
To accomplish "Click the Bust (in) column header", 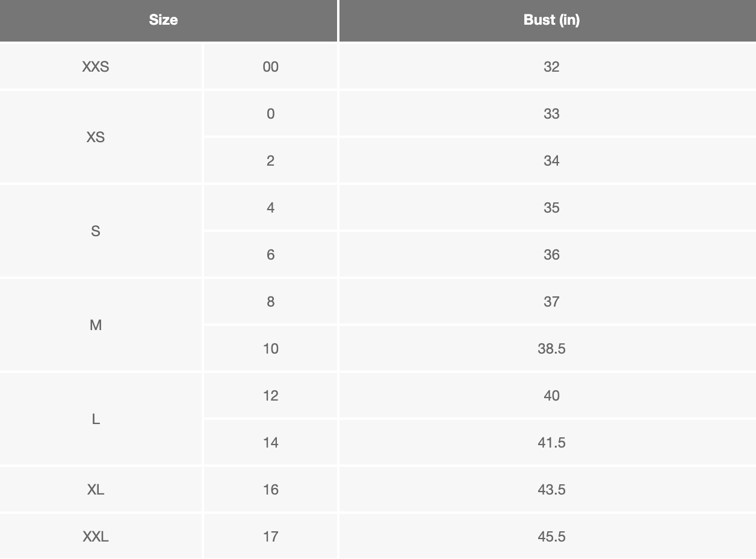I will pyautogui.click(x=551, y=20).
